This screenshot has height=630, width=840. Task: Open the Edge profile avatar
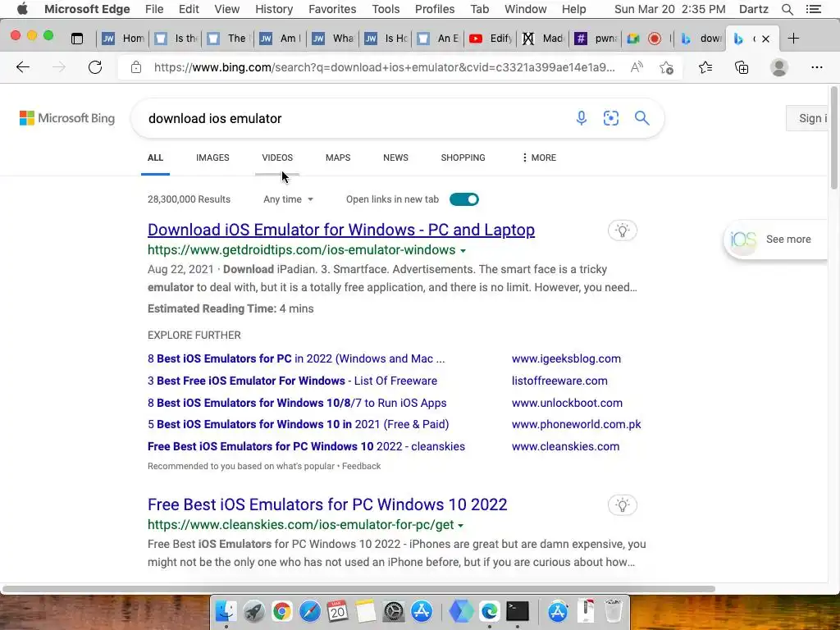[779, 67]
